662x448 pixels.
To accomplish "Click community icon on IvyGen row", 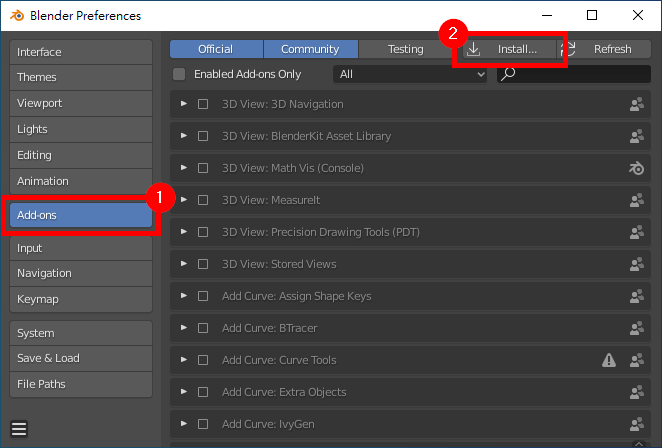I will point(637,424).
